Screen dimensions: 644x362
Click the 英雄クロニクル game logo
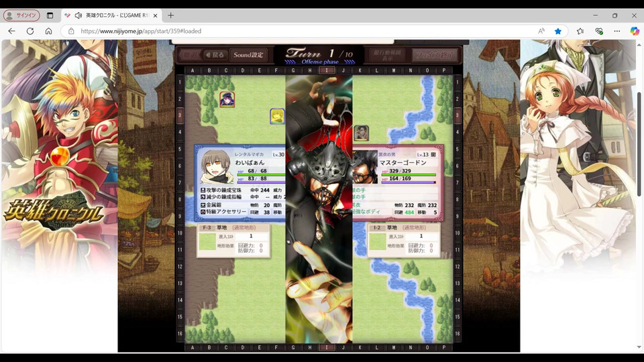click(54, 213)
